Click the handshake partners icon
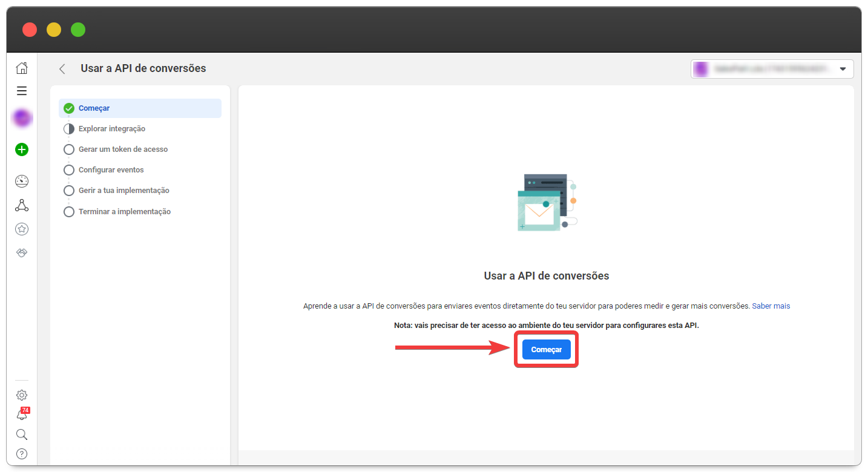 click(x=22, y=252)
